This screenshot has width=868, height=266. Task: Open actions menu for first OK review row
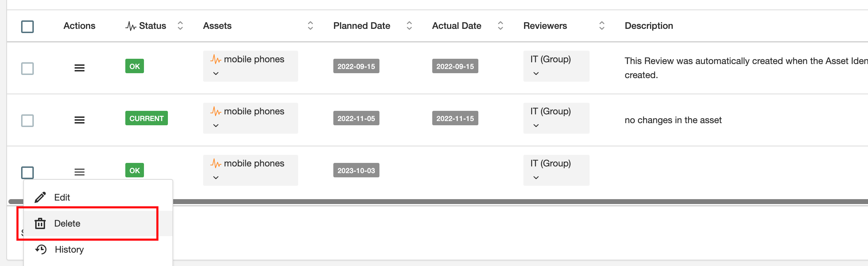click(x=79, y=68)
